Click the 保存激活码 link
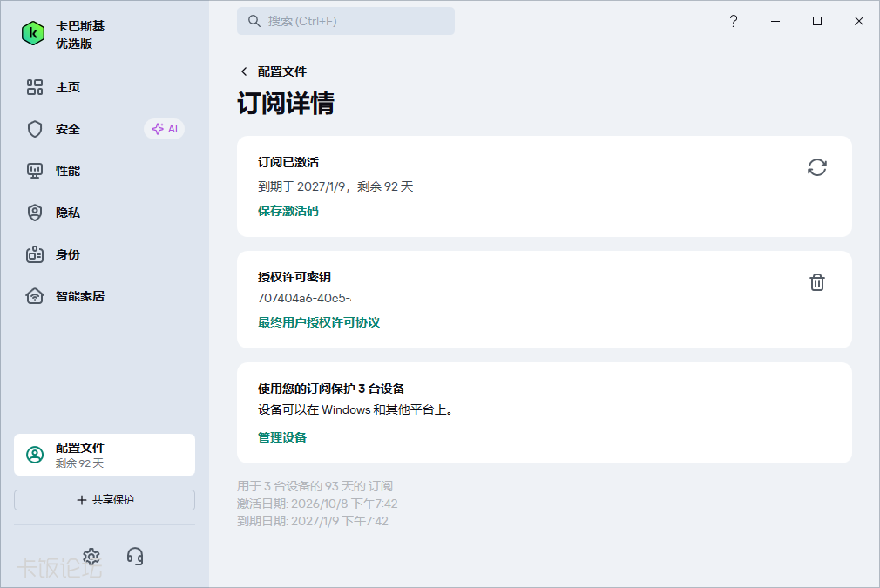880x588 pixels. pos(288,211)
